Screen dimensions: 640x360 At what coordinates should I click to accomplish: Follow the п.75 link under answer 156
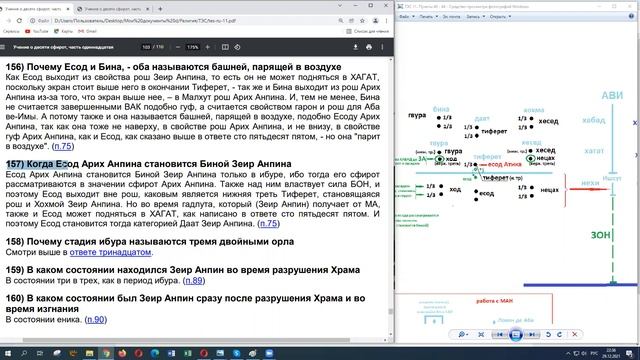(x=63, y=146)
